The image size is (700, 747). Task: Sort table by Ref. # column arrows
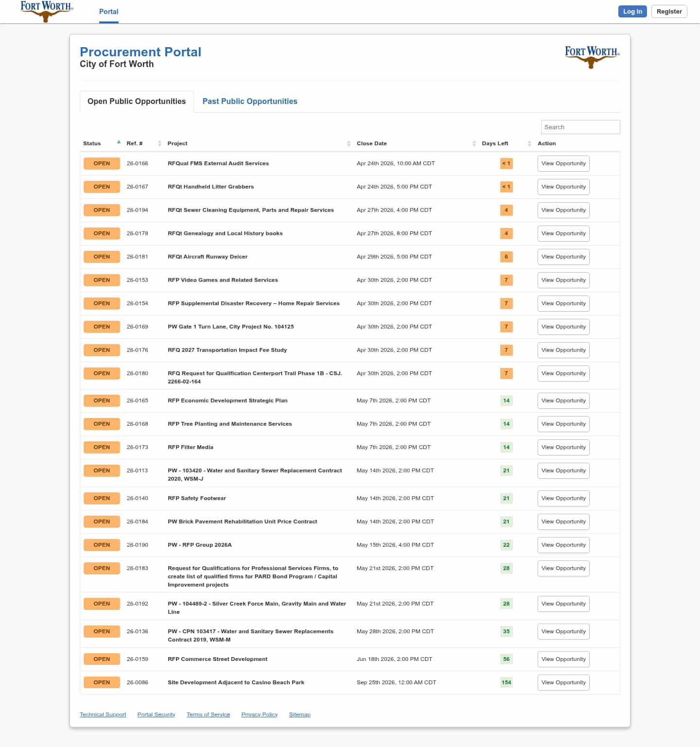click(159, 143)
